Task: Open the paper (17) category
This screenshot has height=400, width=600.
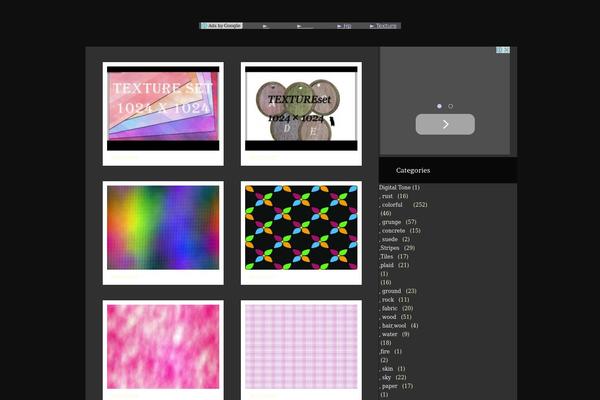Action: pos(396,386)
